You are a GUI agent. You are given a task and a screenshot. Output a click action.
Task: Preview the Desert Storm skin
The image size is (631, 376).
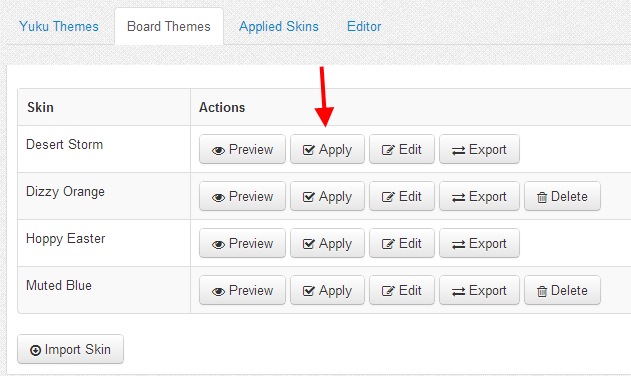tap(242, 149)
